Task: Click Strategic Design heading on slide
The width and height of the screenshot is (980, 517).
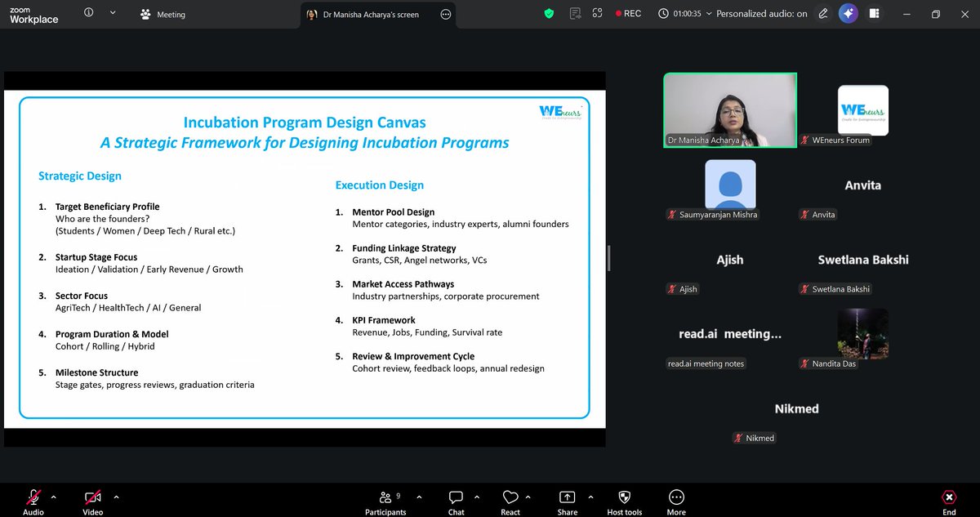Action: (x=80, y=176)
